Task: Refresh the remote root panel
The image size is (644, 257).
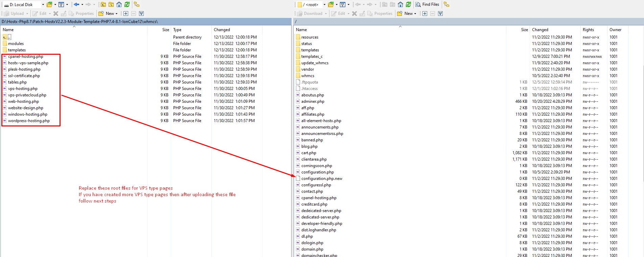Action: [x=408, y=4]
